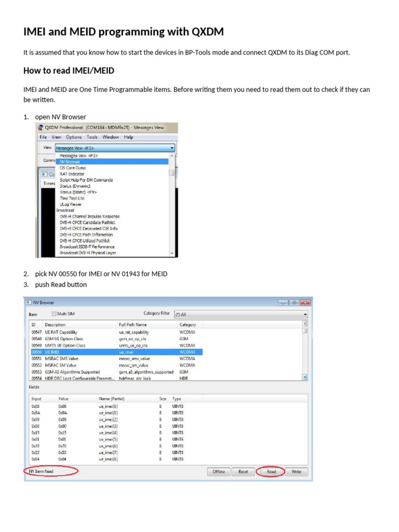399x532 pixels.
Task: Open the Help menu in QXDM
Action: [x=128, y=137]
